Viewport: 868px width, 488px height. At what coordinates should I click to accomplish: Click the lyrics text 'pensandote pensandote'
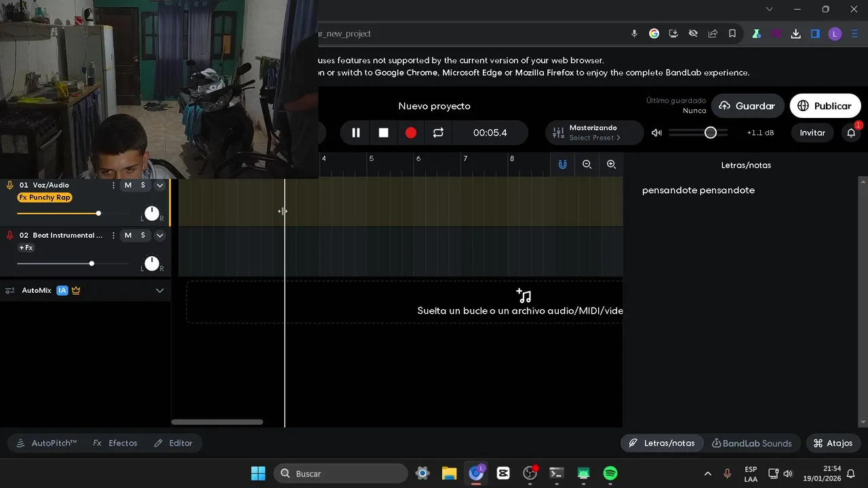coord(698,190)
